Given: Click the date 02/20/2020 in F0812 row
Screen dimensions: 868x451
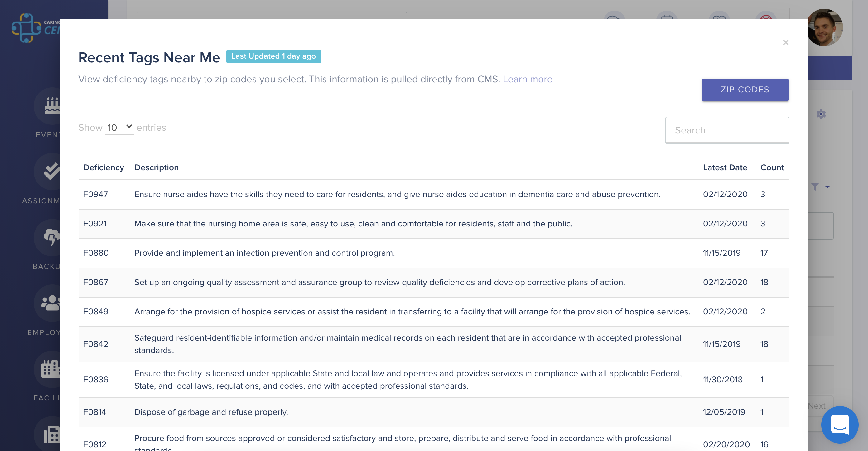Looking at the screenshot, I should point(726,444).
